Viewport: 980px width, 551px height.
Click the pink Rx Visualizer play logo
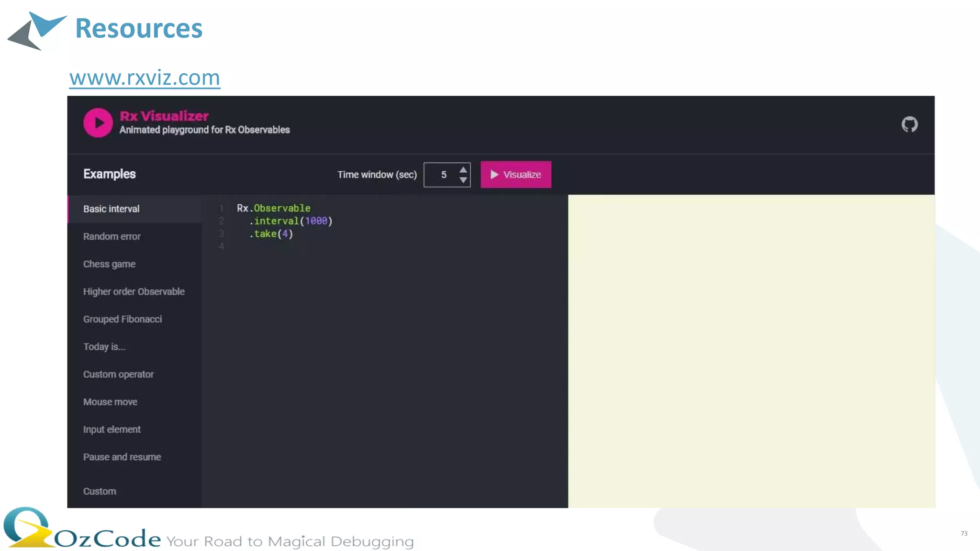click(x=98, y=123)
